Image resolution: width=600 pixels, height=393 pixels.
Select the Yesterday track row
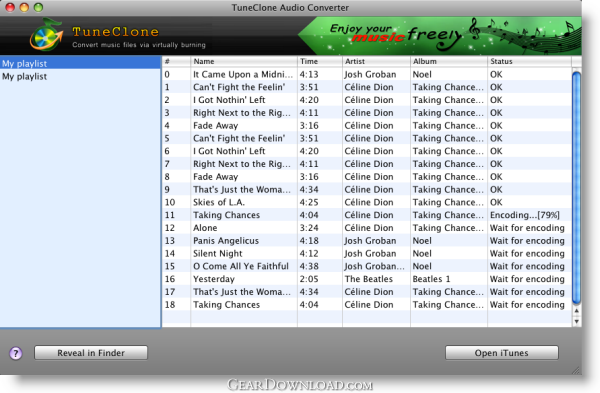(x=367, y=279)
